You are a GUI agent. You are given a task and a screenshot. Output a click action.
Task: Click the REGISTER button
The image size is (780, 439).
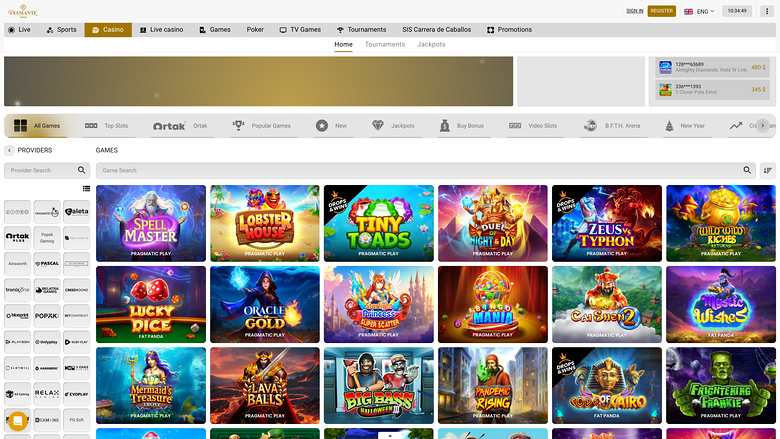(662, 11)
